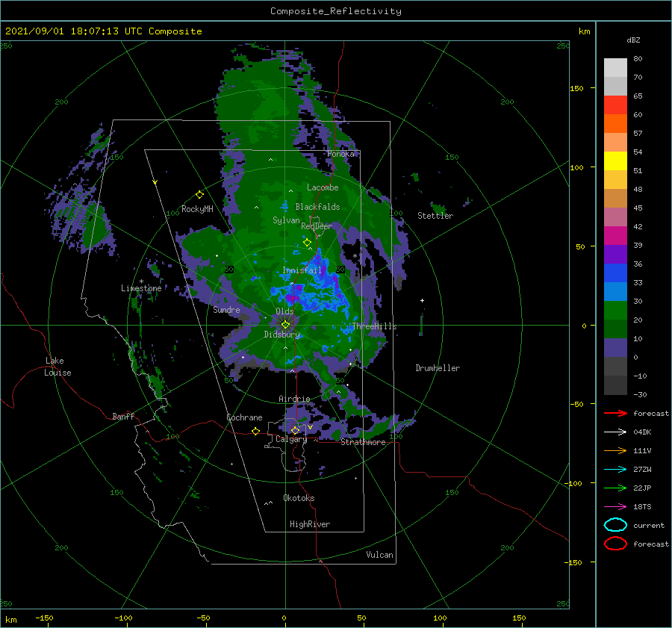The image size is (672, 628).
Task: Click the 04DK legend label
Action: point(642,432)
